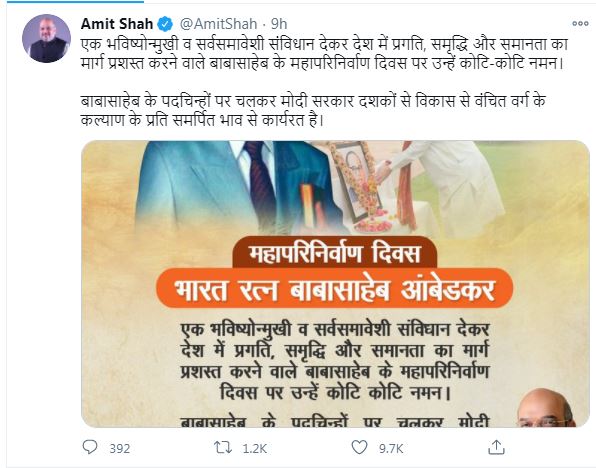Open the @AmitShah handle link
Image resolution: width=596 pixels, height=468 pixels.
(218, 24)
